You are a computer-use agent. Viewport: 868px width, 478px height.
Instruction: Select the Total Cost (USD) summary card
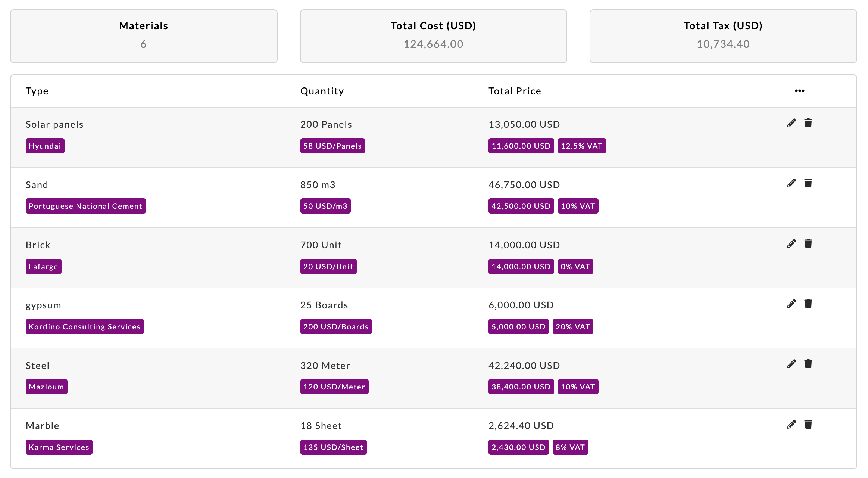(433, 36)
